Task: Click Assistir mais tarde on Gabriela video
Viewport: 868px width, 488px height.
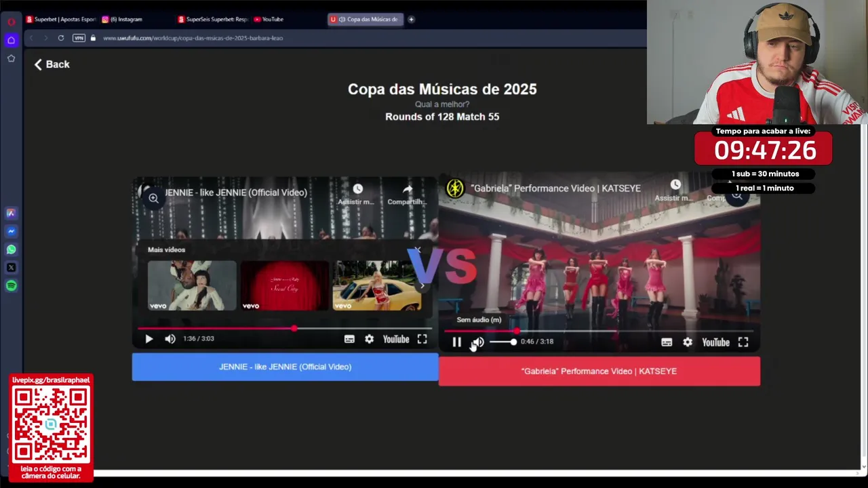Action: click(x=675, y=191)
